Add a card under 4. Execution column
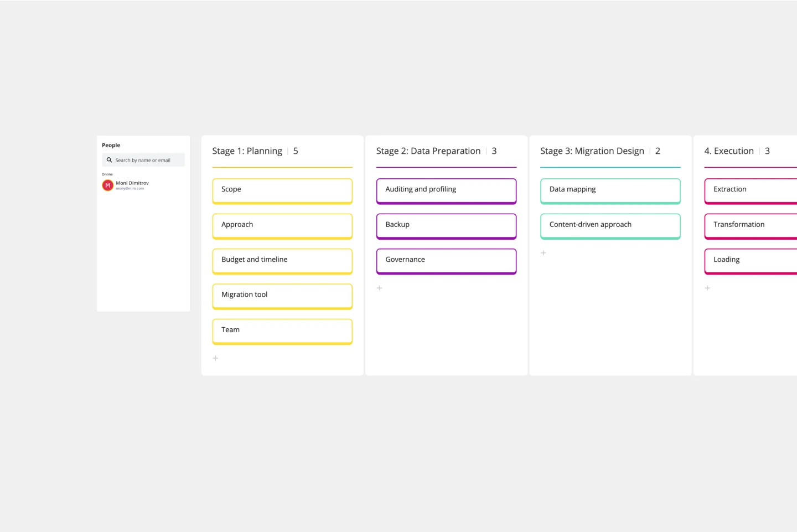 707,288
